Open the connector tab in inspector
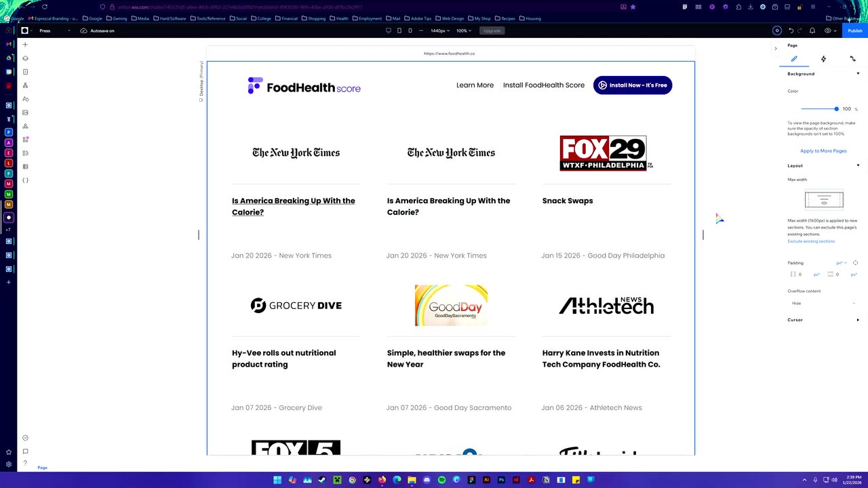868x488 pixels. pyautogui.click(x=852, y=59)
